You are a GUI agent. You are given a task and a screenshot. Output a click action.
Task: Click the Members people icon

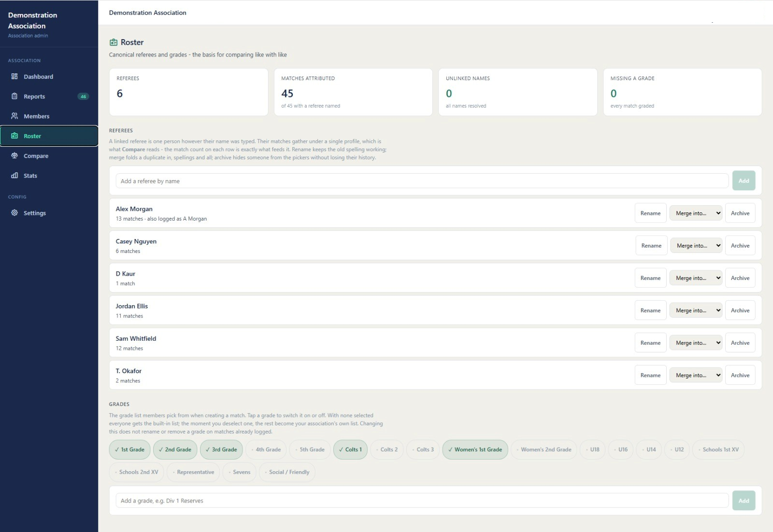coord(14,116)
